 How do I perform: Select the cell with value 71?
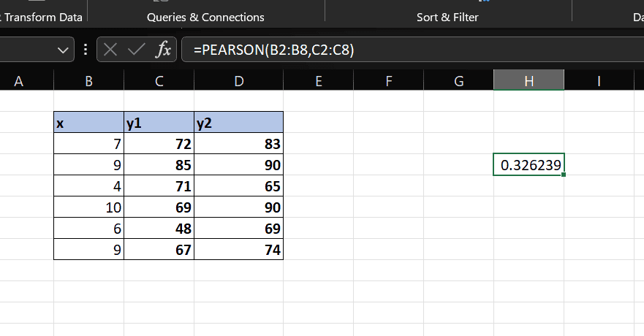pyautogui.click(x=159, y=186)
